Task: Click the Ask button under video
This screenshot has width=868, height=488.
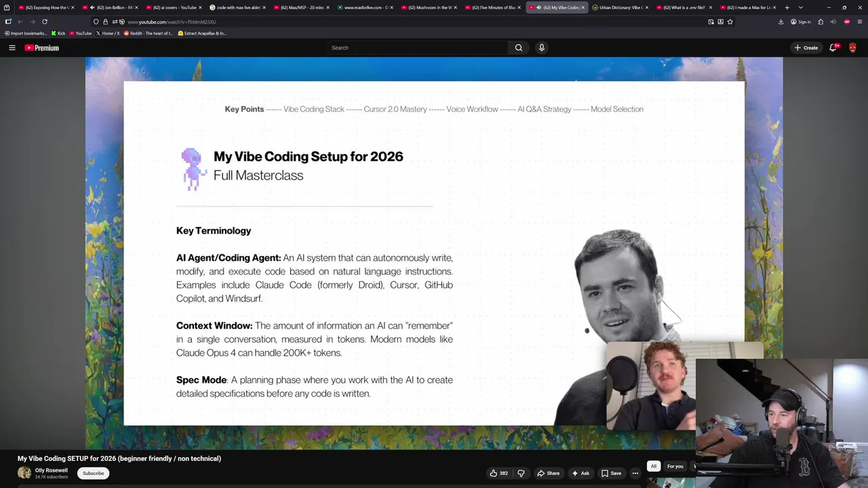Action: click(580, 473)
